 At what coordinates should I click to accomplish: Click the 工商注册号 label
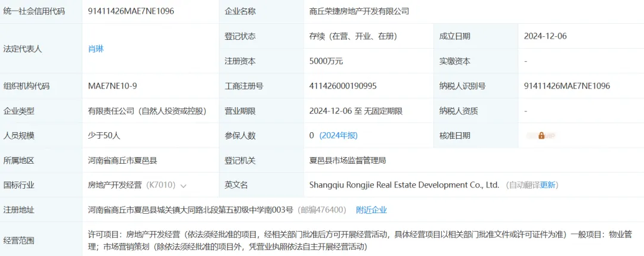point(244,86)
